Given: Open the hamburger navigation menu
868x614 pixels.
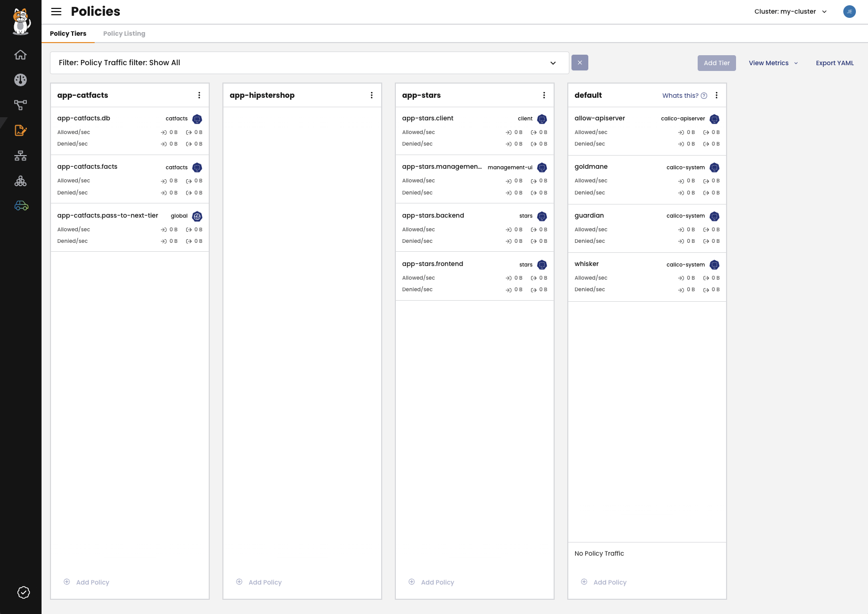Looking at the screenshot, I should (56, 12).
